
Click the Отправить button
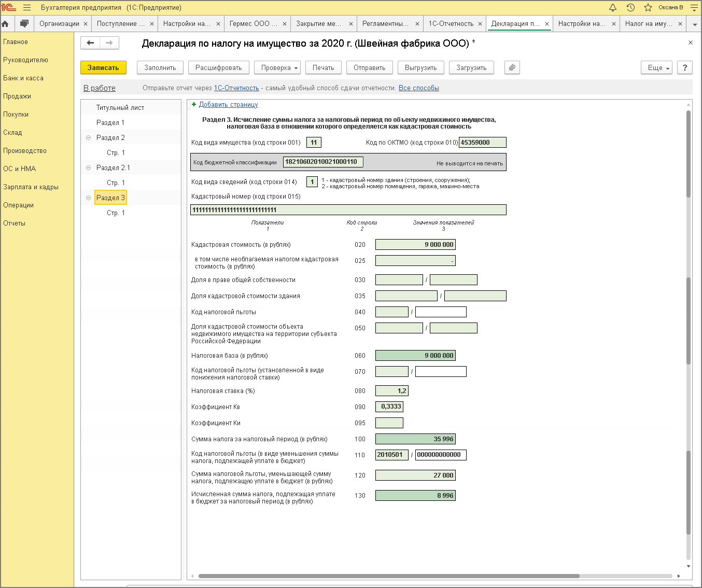[370, 67]
